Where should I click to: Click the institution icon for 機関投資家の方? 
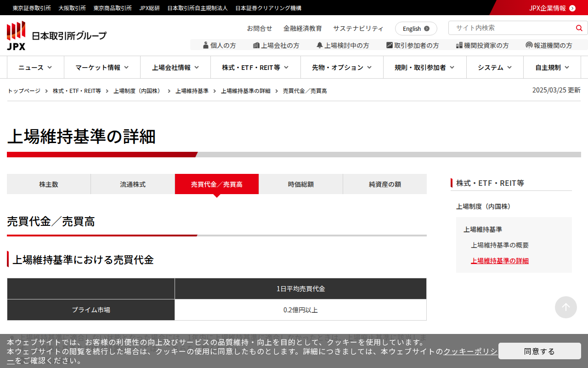click(459, 45)
